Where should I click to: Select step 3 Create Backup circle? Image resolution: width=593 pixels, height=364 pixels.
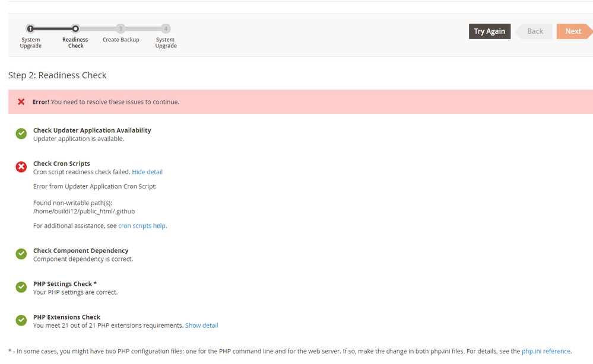[x=120, y=28]
